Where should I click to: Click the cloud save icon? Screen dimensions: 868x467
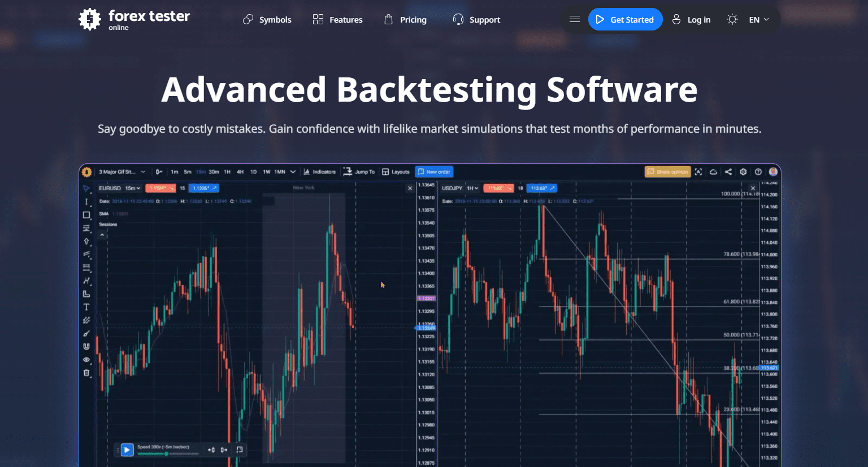click(713, 172)
